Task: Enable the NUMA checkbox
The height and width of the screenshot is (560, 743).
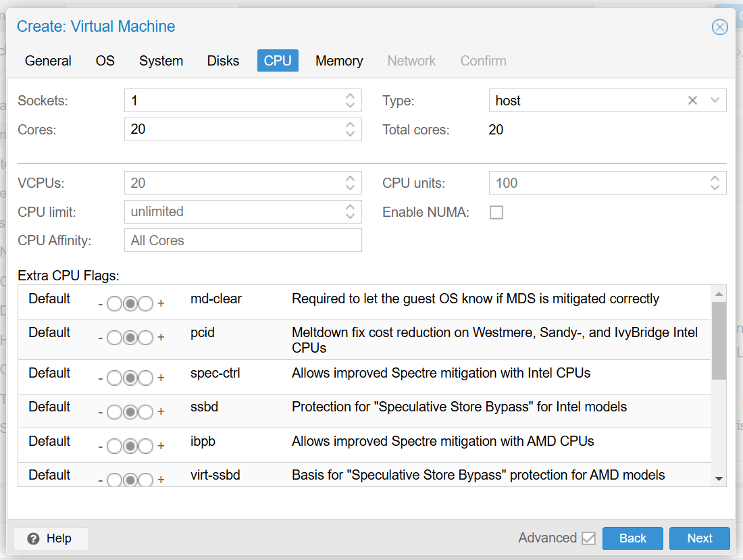Action: pyautogui.click(x=496, y=212)
